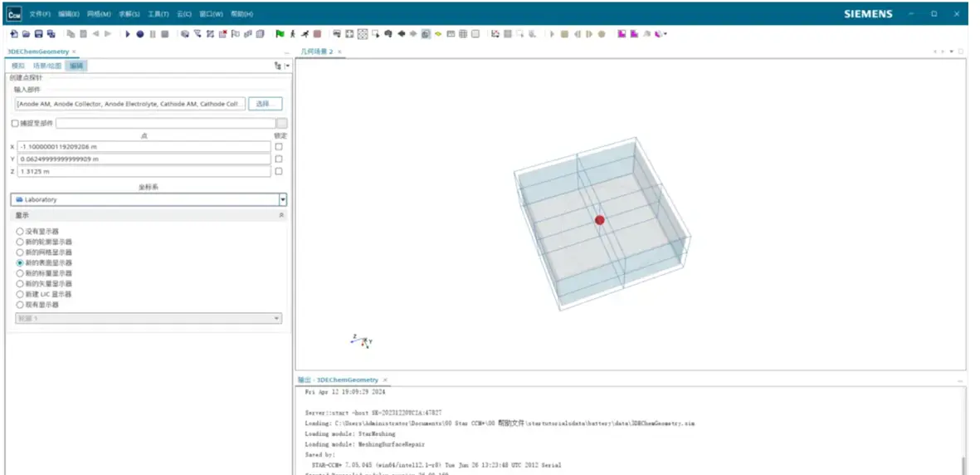Click the Save All toolbar icon
The image size is (980, 475).
(51, 34)
